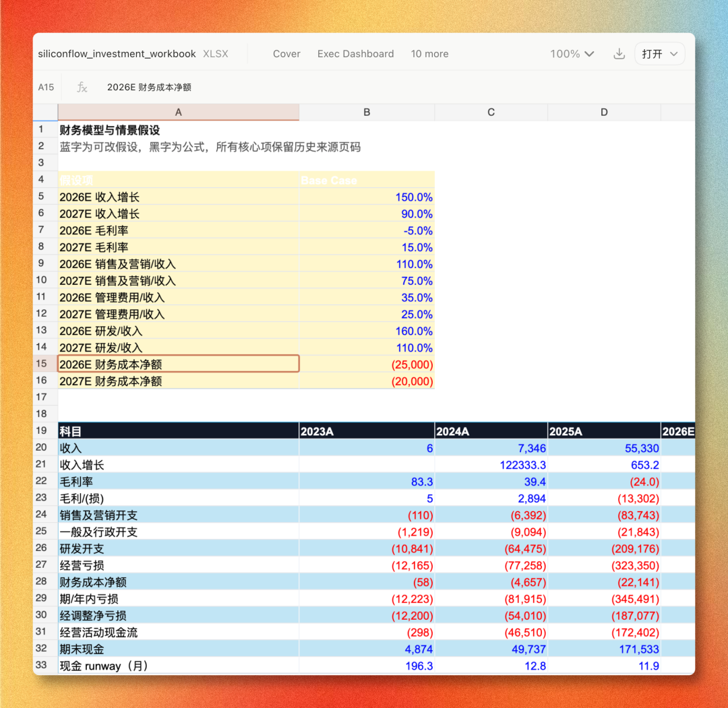Screen dimensions: 728x708
Task: Click the 2026E column header cell
Action: [x=678, y=431]
